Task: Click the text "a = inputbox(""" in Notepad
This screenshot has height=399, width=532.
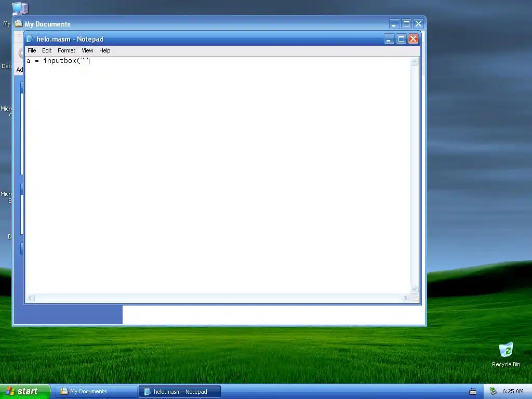Action: 58,61
